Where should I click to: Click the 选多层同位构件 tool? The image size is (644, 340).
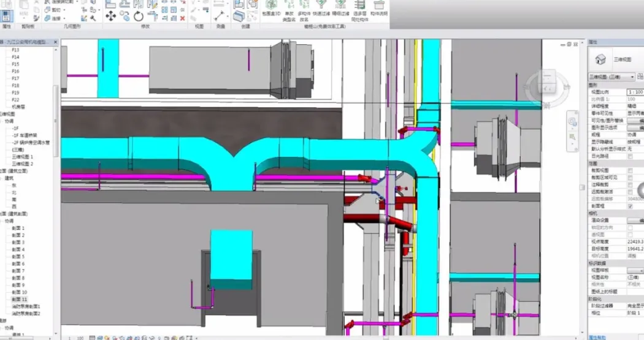pos(360,10)
